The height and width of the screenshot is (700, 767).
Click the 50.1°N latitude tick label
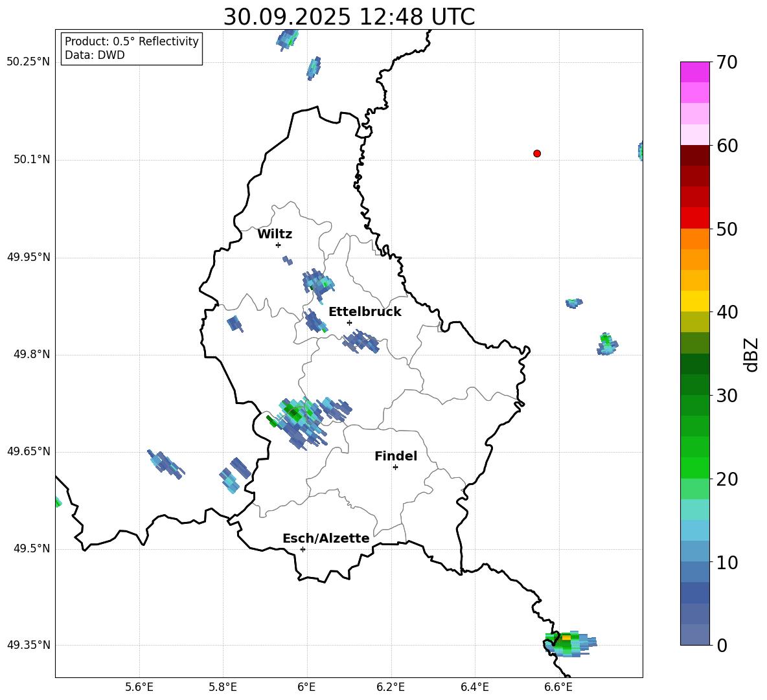[31, 160]
